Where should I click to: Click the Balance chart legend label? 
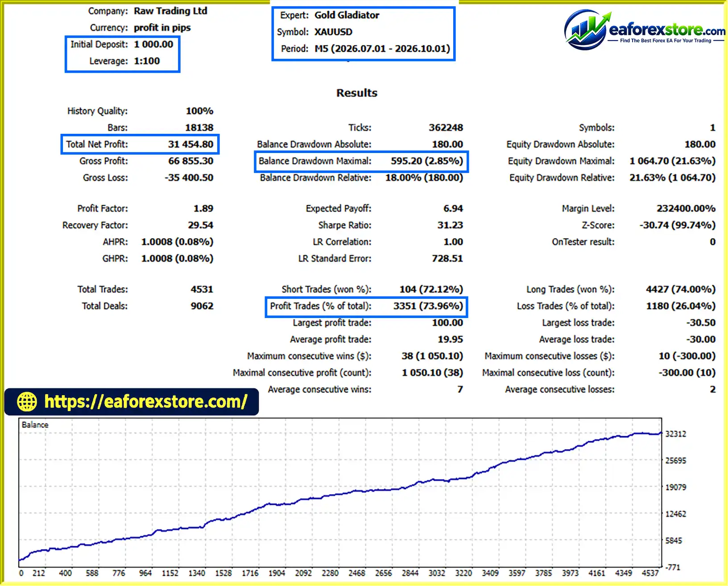(x=35, y=425)
